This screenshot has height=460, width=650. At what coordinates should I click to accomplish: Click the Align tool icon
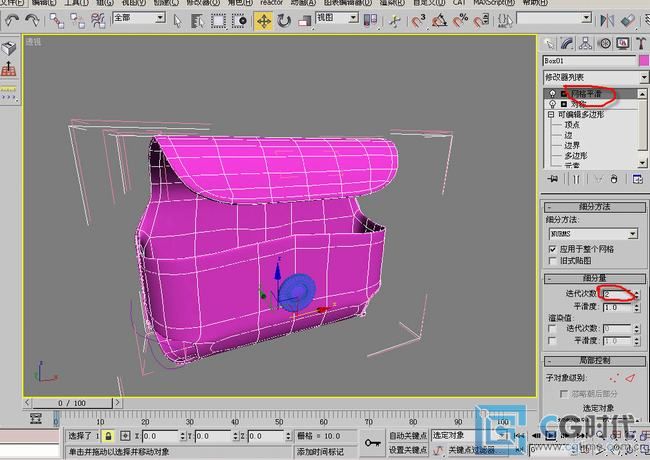[x=628, y=20]
